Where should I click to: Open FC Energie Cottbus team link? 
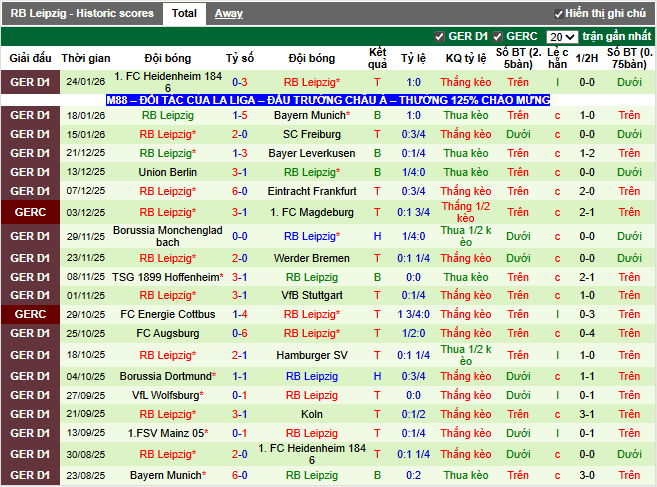pyautogui.click(x=168, y=314)
